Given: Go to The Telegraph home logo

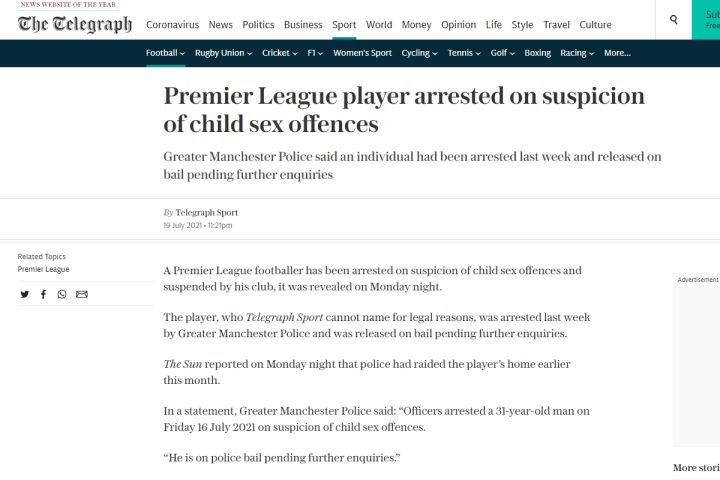Looking at the screenshot, I should click(x=75, y=24).
